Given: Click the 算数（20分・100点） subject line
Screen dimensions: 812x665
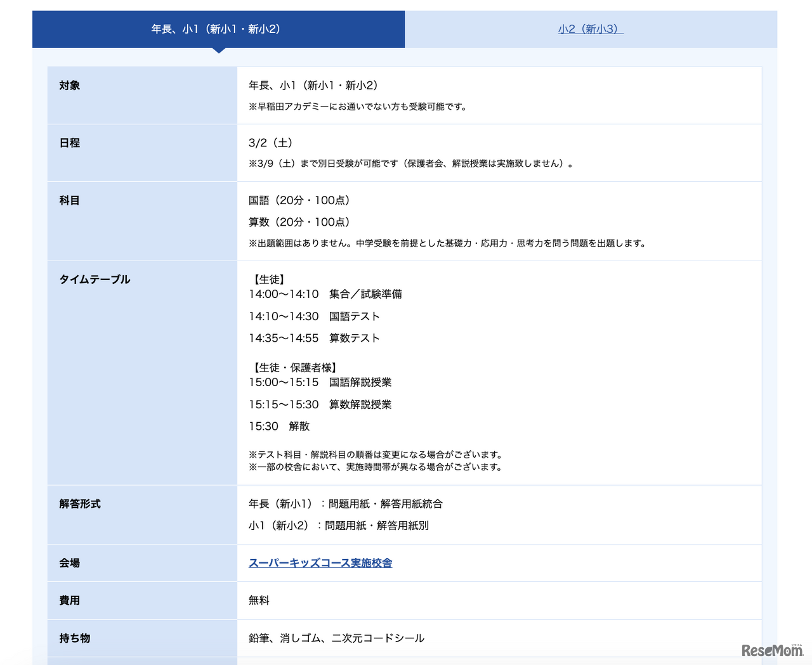Looking at the screenshot, I should 299,222.
